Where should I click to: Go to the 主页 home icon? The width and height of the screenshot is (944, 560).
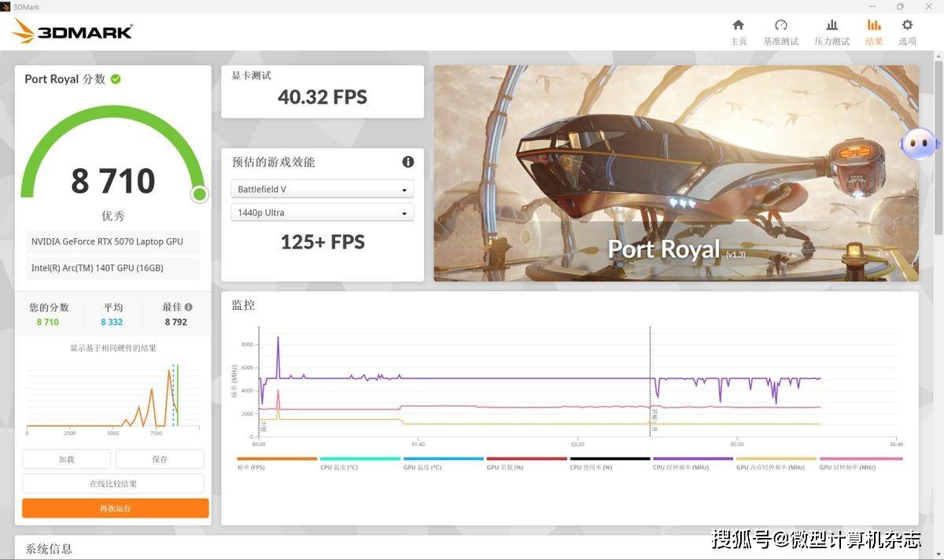tap(738, 31)
